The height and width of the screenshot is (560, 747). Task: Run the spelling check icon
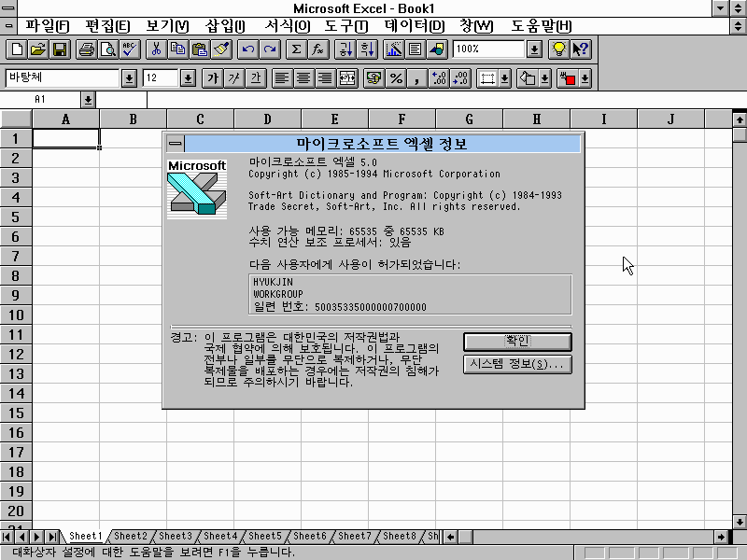[130, 49]
